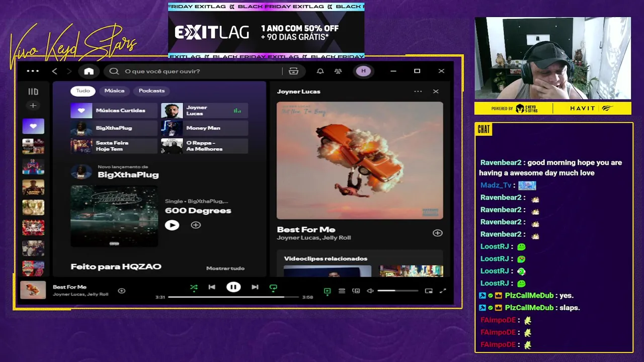Screen dimensions: 644x362
Task: Click album thumbnail in bottom player bar
Action: (33, 290)
